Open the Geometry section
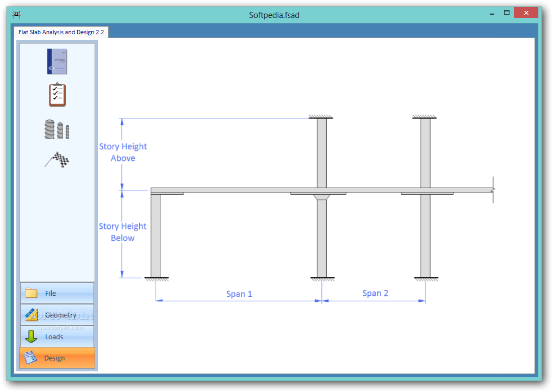Screen dimensions: 553x392 57,315
